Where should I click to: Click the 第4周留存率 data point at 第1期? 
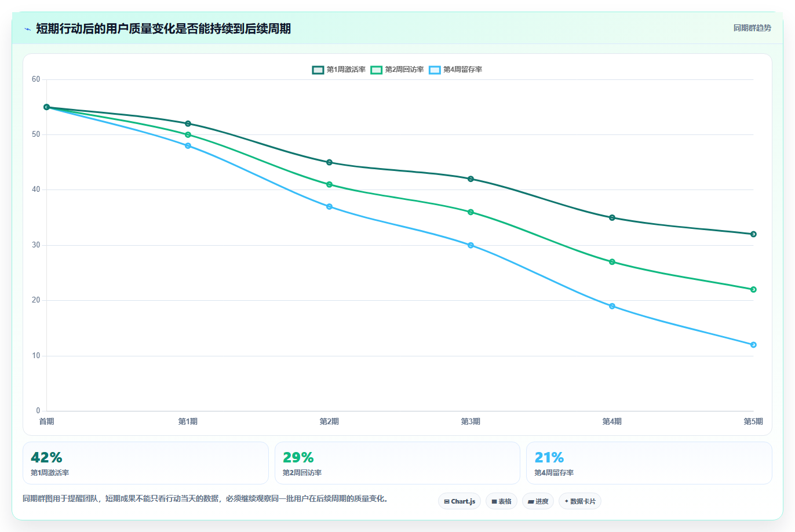[x=188, y=145]
